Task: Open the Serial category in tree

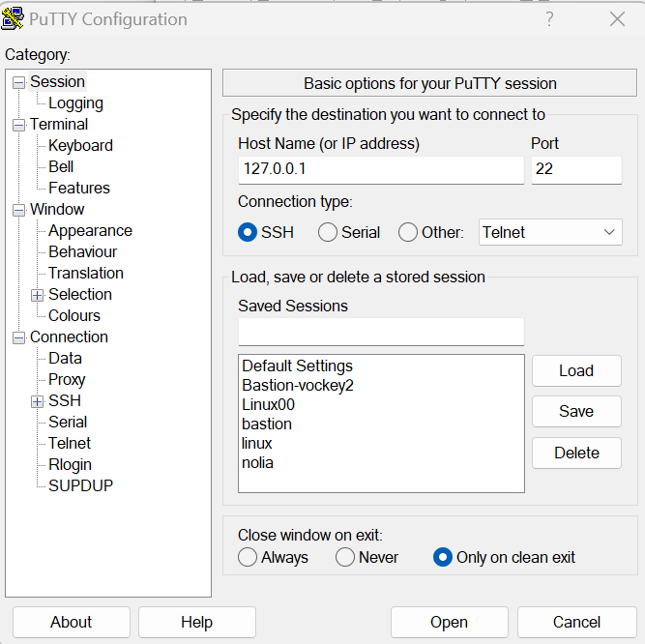Action: coord(68,422)
